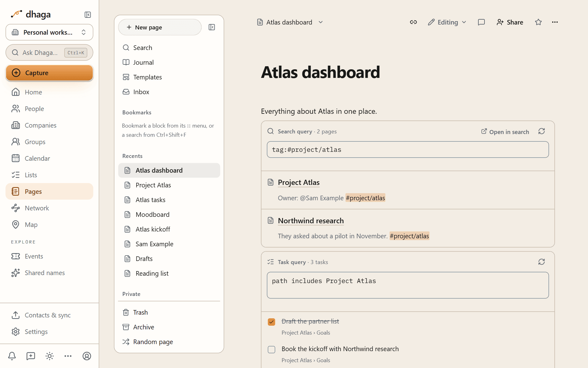Open the user account profile icon
The image size is (588, 368).
pos(87,356)
